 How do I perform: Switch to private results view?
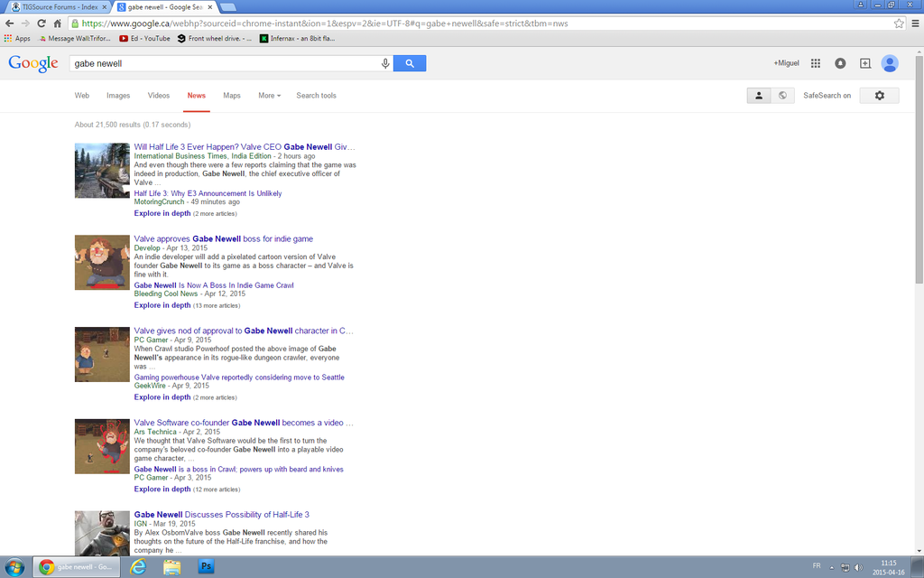click(x=759, y=96)
